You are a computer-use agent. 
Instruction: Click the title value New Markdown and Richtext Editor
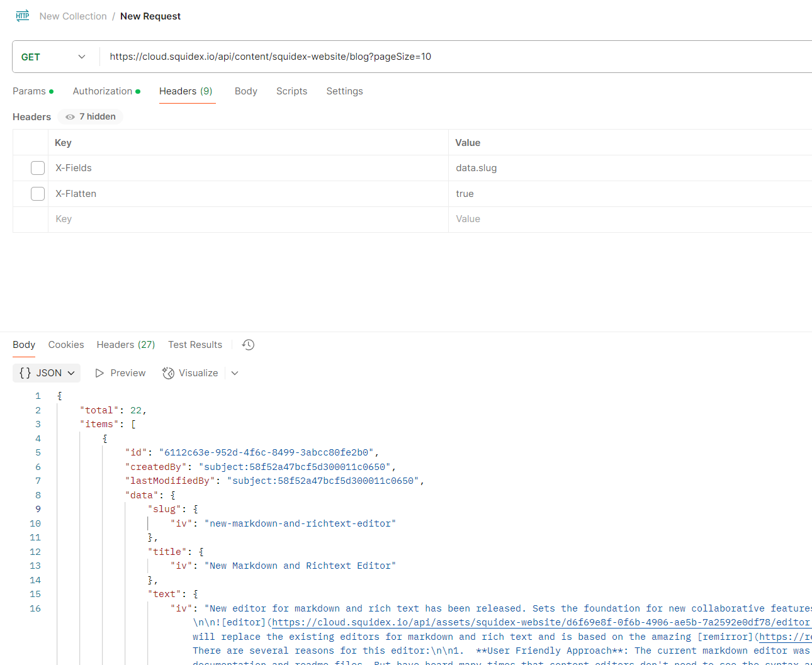coord(300,566)
